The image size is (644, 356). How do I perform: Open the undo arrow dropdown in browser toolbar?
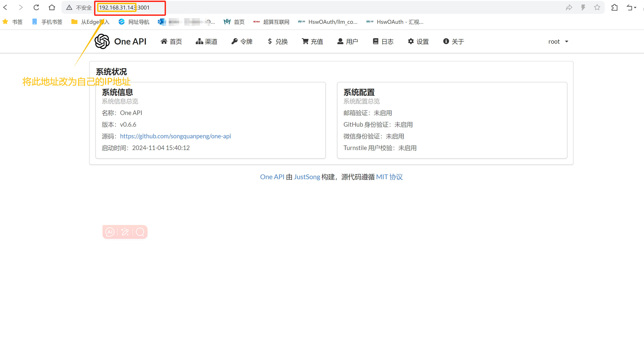point(631,8)
